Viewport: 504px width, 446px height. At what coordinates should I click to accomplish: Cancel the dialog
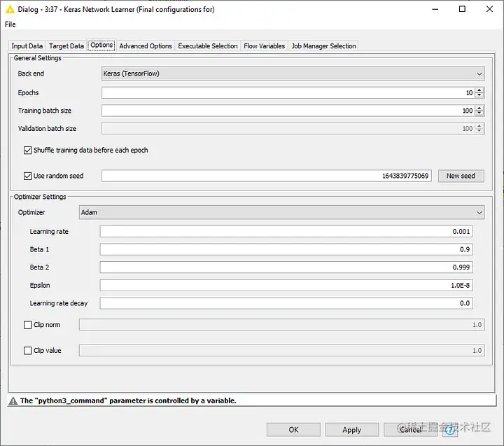(x=410, y=430)
